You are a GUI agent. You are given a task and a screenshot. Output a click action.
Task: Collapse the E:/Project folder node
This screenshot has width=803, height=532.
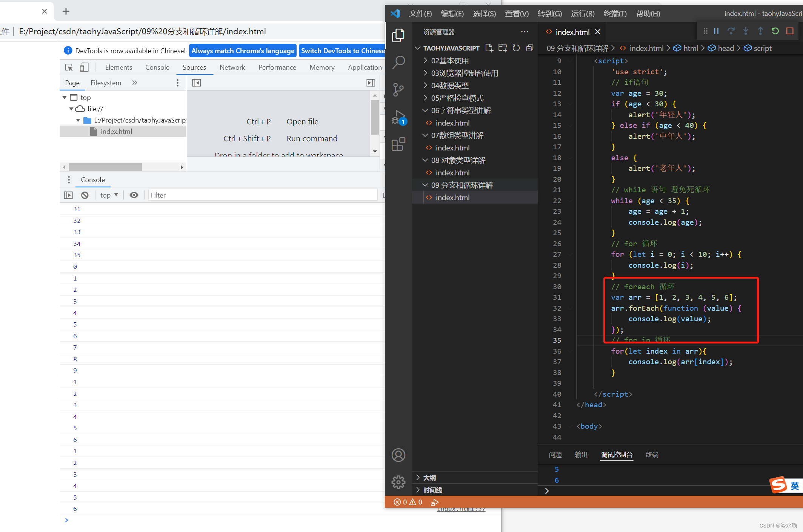click(78, 120)
